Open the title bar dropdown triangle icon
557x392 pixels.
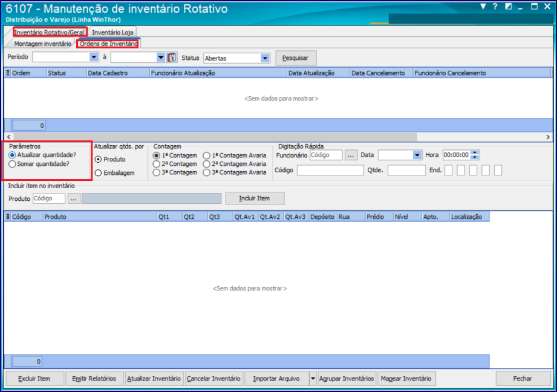483,7
